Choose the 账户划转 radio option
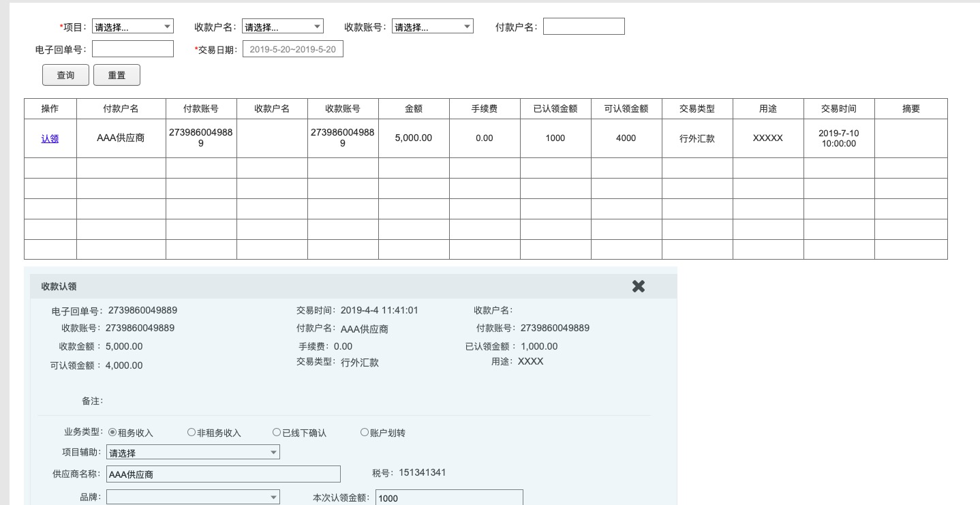 click(365, 432)
